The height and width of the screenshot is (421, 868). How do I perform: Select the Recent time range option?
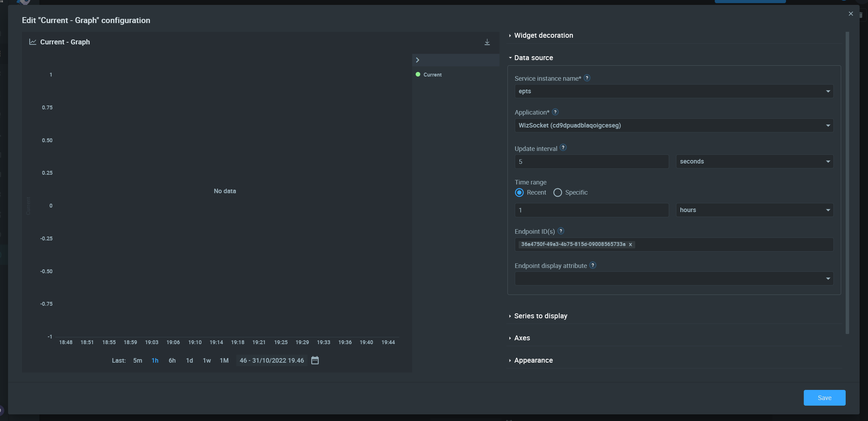(x=519, y=193)
